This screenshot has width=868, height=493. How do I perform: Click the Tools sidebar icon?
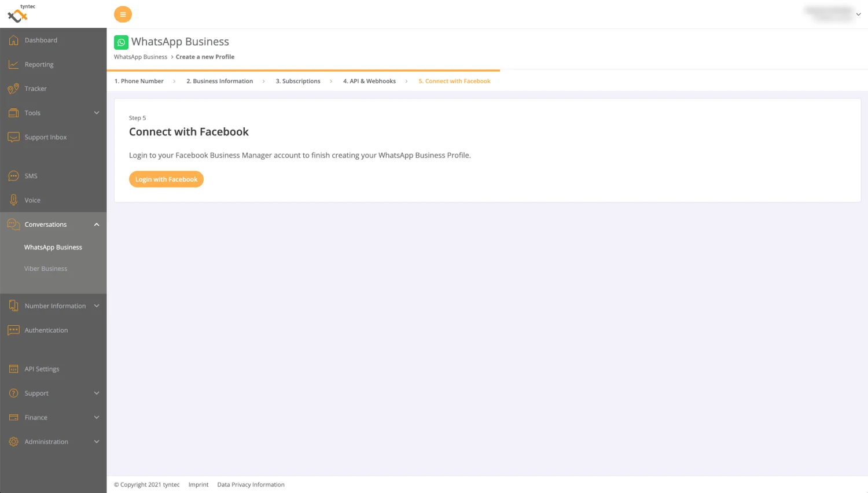(x=13, y=113)
